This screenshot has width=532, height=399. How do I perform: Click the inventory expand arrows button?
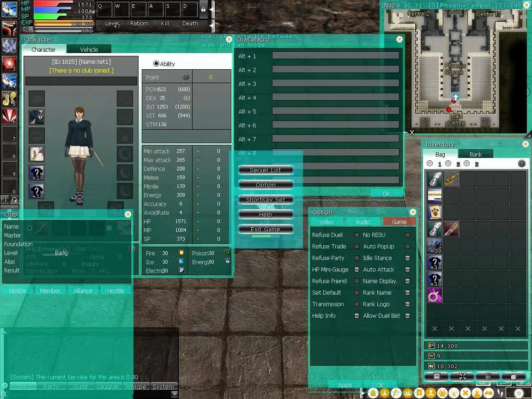462,376
